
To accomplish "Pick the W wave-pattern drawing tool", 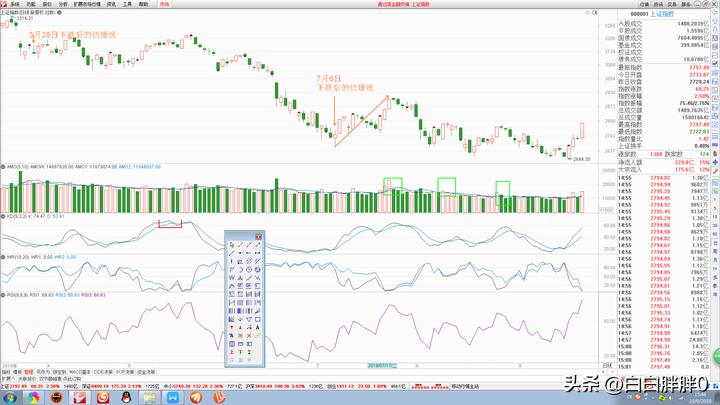I will (x=232, y=277).
